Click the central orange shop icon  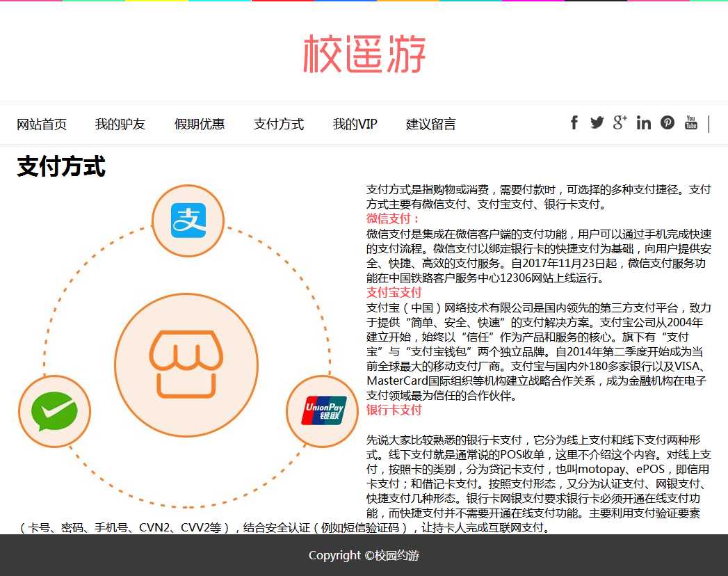[186, 365]
